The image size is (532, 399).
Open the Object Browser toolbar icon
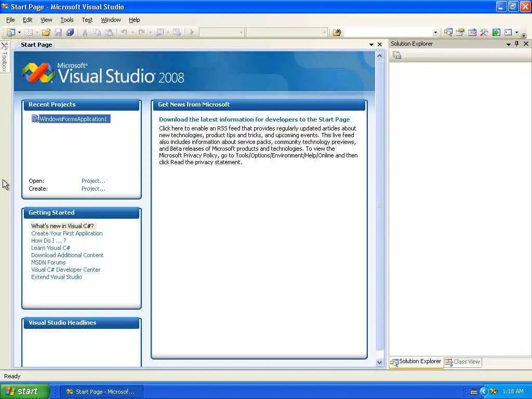tap(472, 32)
